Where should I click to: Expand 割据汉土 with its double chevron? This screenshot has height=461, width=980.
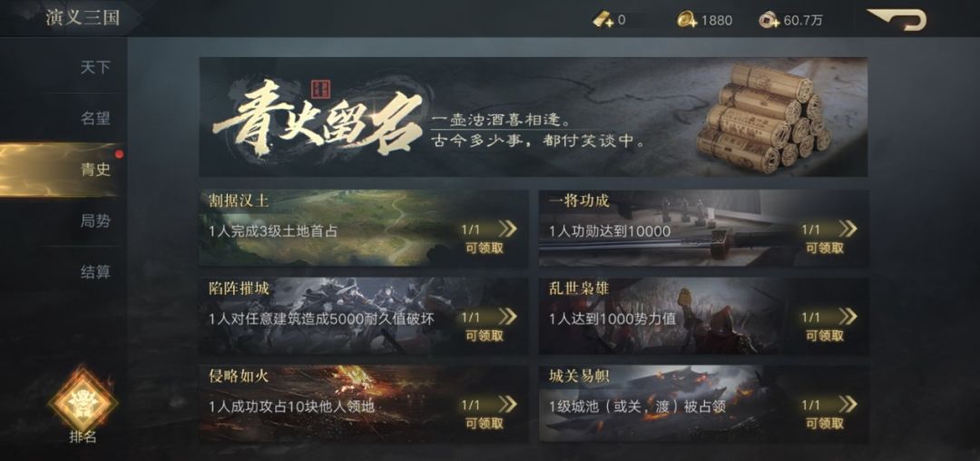pos(507,229)
